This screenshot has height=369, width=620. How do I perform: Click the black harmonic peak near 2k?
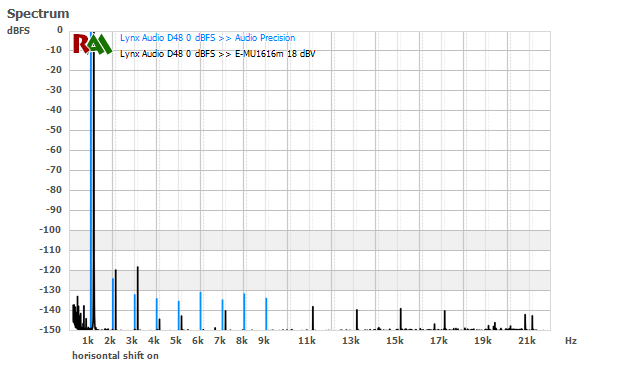[116, 299]
